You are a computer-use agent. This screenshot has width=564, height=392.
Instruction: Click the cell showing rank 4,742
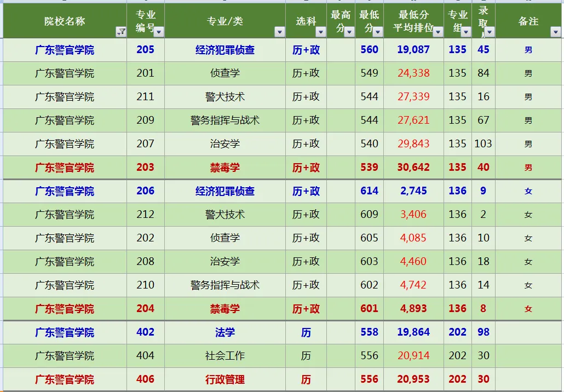click(x=413, y=285)
